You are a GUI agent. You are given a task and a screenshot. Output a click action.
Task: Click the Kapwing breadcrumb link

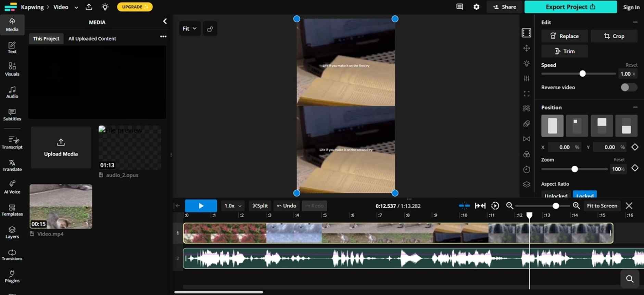click(x=32, y=7)
